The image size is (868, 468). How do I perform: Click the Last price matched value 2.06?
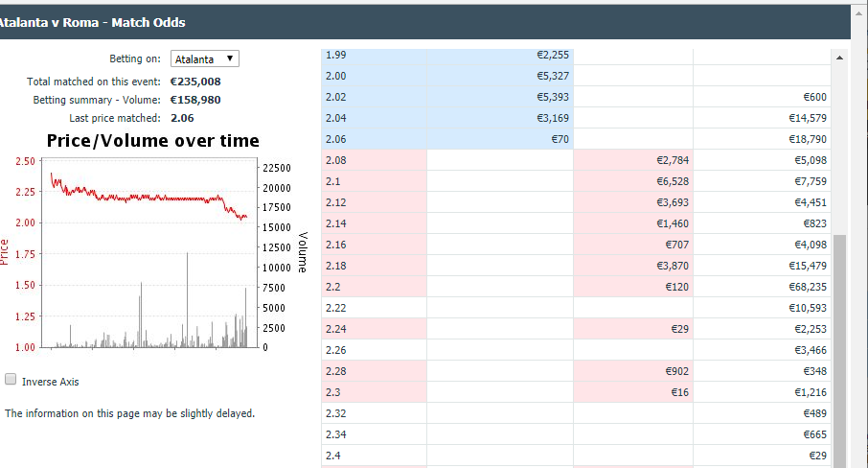click(x=182, y=118)
